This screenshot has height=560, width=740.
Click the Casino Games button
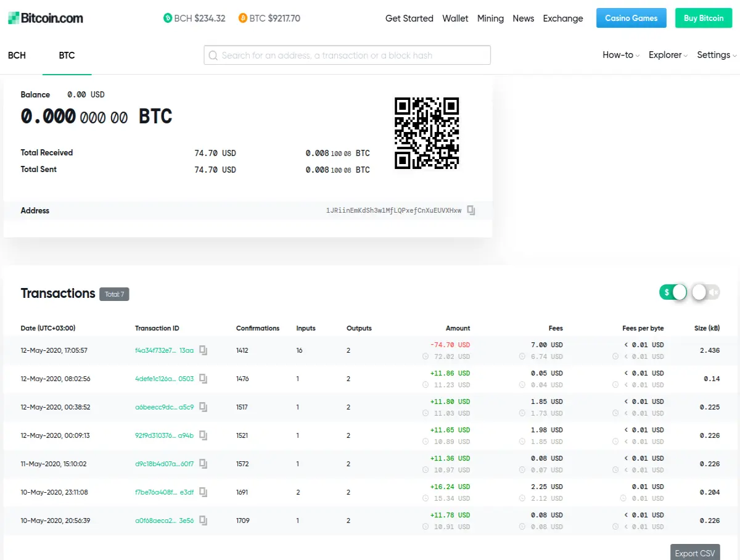point(631,18)
